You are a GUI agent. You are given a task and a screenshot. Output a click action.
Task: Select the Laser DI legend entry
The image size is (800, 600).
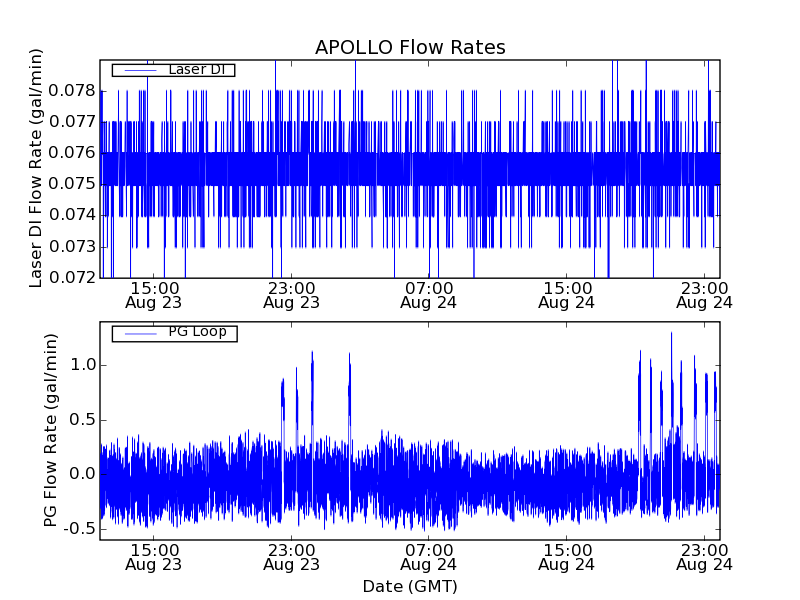195,69
